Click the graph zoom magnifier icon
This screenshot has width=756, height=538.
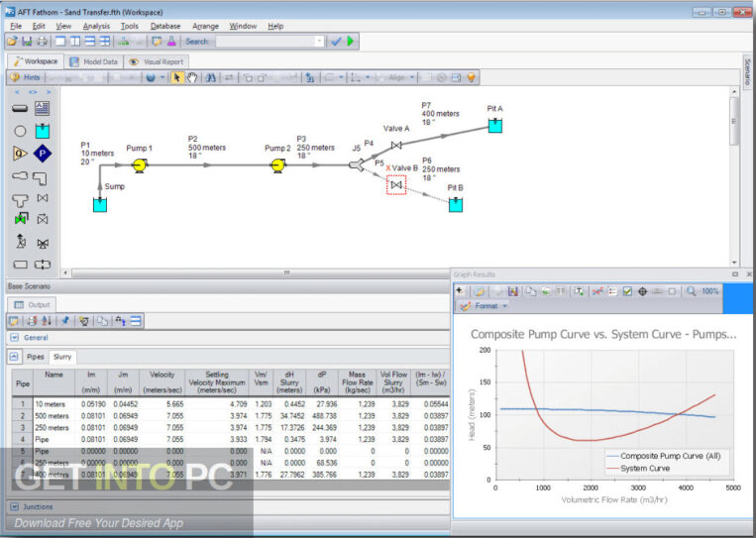691,291
